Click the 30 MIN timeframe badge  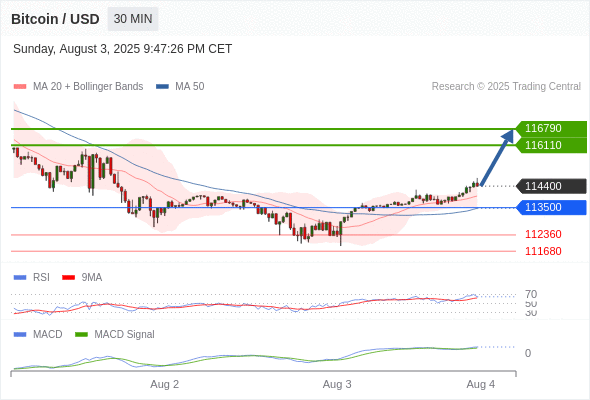(x=133, y=19)
